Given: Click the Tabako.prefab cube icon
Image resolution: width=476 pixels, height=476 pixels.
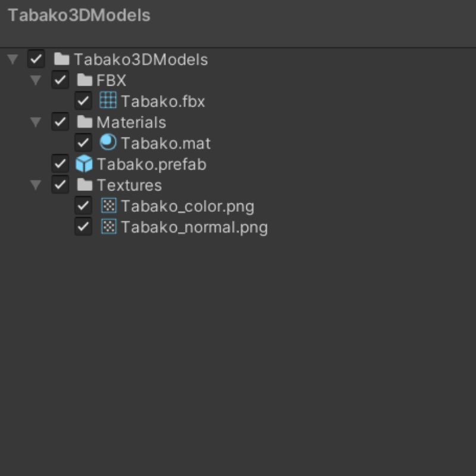Looking at the screenshot, I should click(x=84, y=164).
